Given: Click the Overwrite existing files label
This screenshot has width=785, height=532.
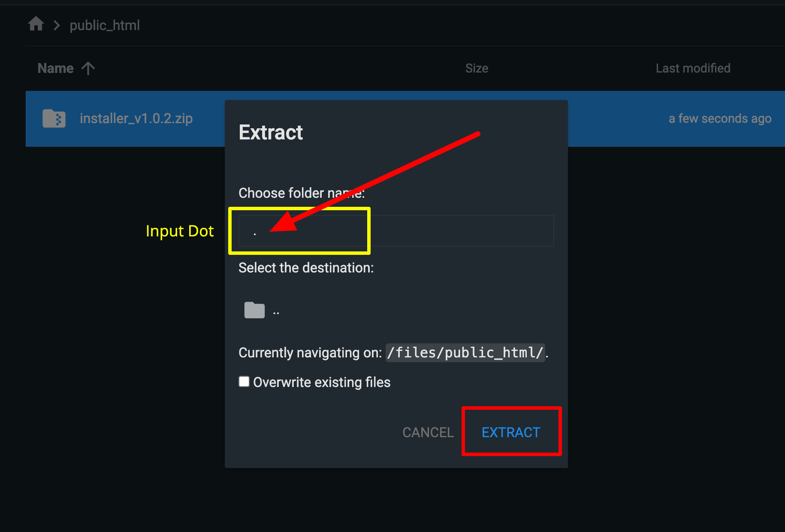Looking at the screenshot, I should click(x=322, y=382).
